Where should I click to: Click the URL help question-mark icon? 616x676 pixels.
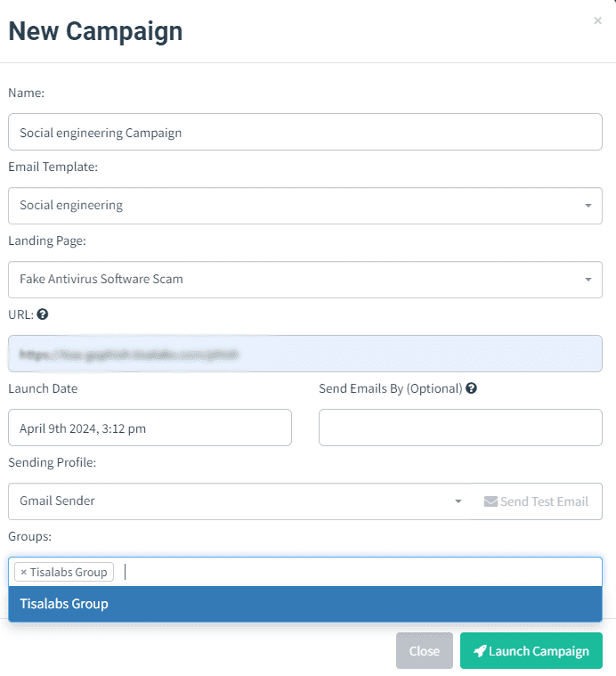[x=42, y=314]
